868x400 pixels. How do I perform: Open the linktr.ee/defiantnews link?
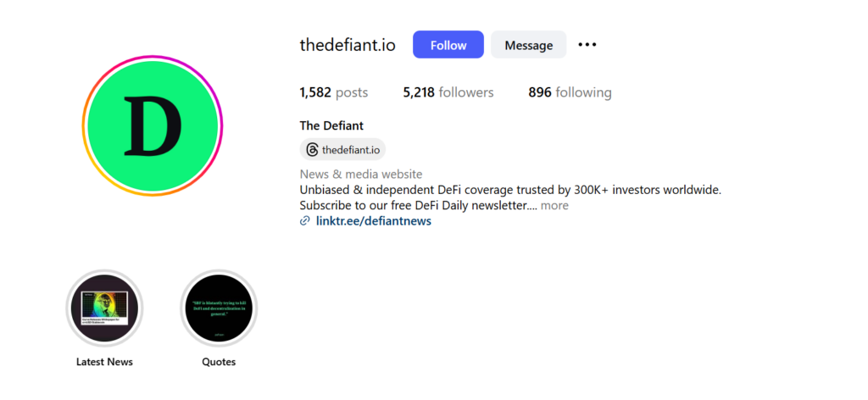tap(374, 221)
